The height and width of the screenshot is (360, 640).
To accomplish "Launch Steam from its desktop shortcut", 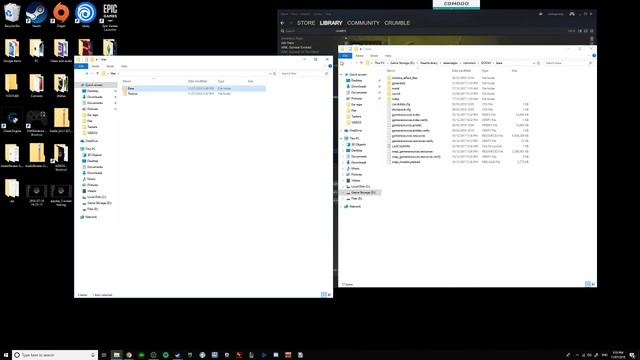I will tap(36, 15).
